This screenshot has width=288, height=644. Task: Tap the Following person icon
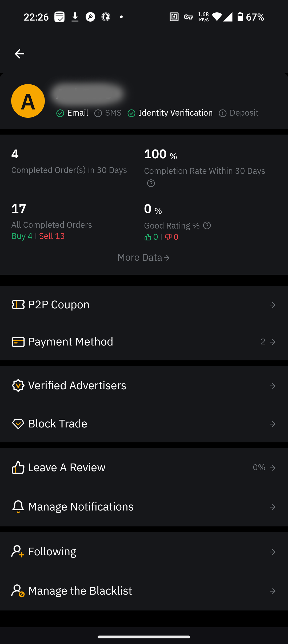pyautogui.click(x=18, y=552)
